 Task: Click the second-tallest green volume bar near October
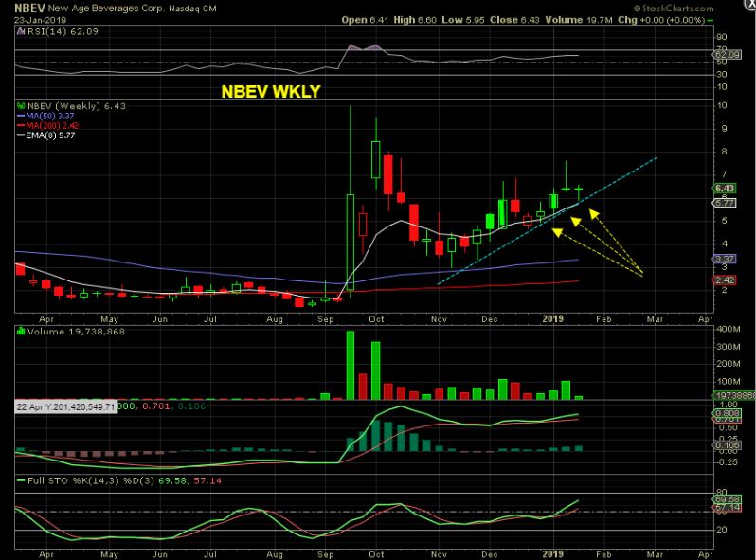(x=375, y=370)
